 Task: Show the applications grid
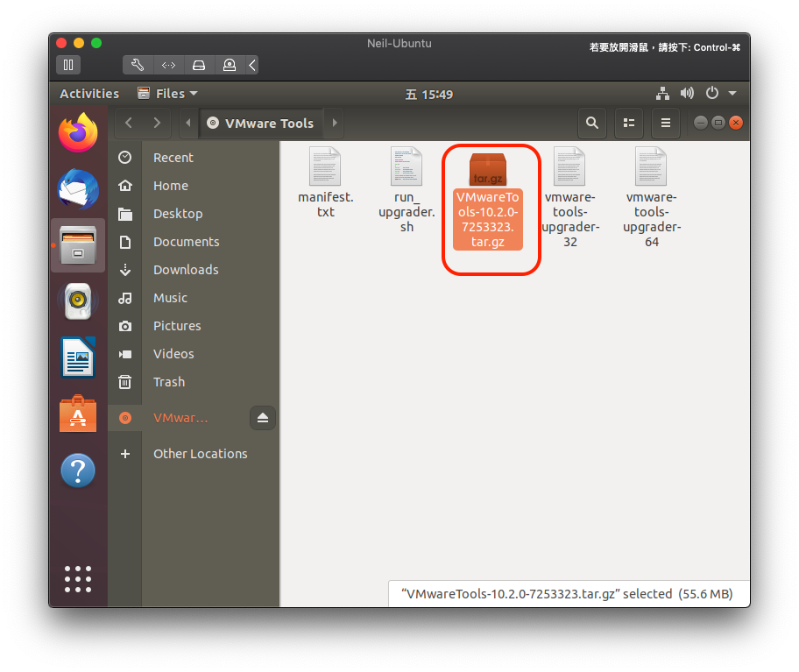tap(78, 578)
